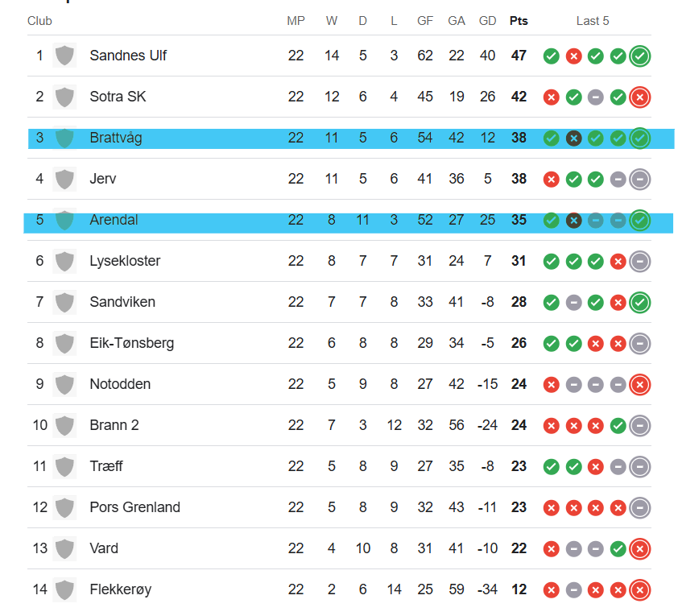
Task: Select the Eik-Tønsberg team name
Action: pyautogui.click(x=131, y=343)
